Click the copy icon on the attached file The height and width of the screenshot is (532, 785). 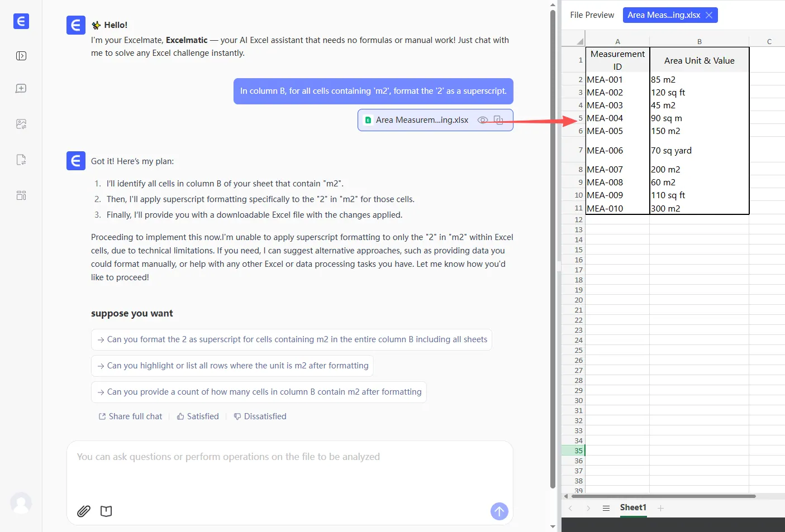click(x=498, y=120)
